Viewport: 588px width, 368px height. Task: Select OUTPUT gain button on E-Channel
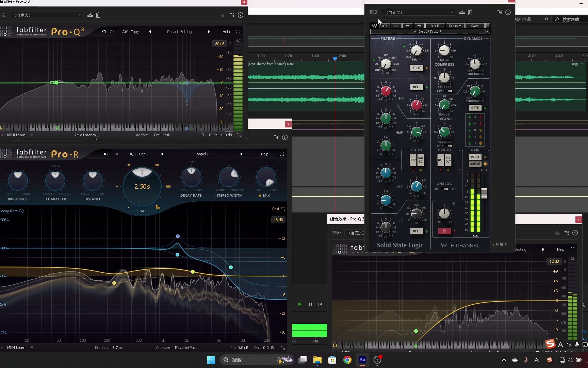click(475, 164)
